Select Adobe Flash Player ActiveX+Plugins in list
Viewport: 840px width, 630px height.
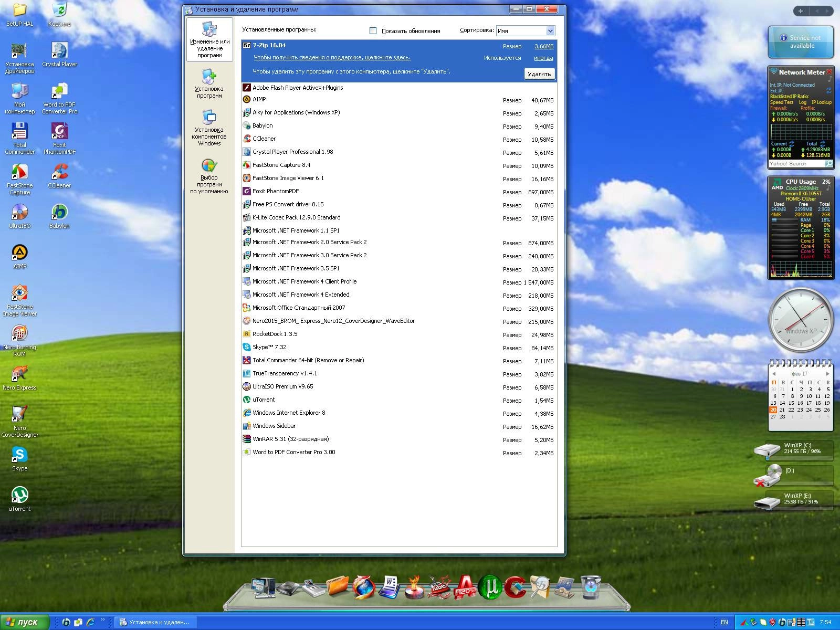pos(399,88)
